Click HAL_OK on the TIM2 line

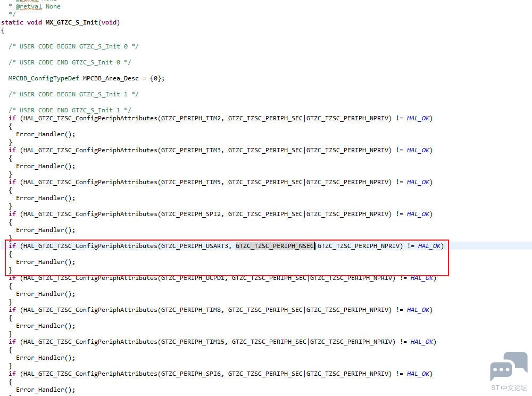[418, 118]
